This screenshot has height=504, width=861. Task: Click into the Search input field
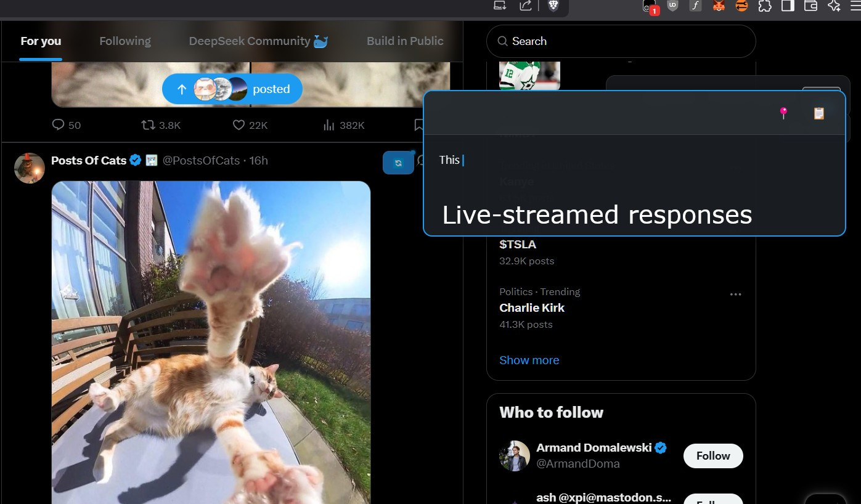(x=621, y=41)
